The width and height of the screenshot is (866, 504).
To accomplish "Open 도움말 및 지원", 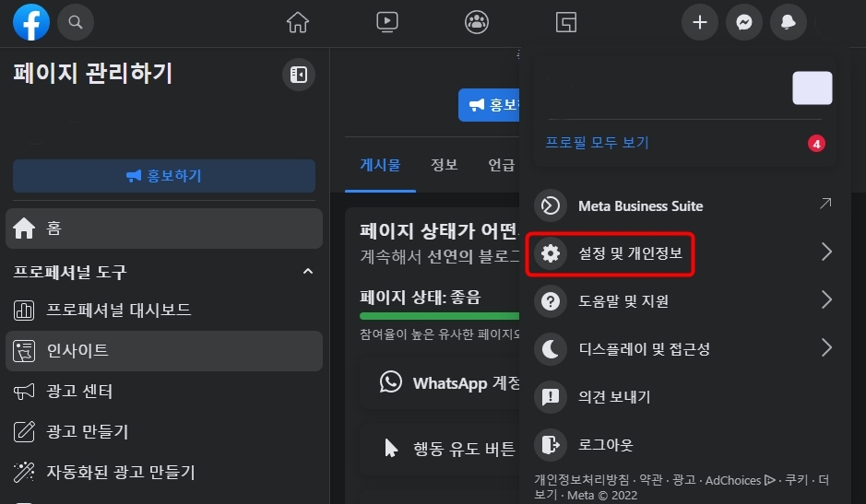I will click(683, 301).
